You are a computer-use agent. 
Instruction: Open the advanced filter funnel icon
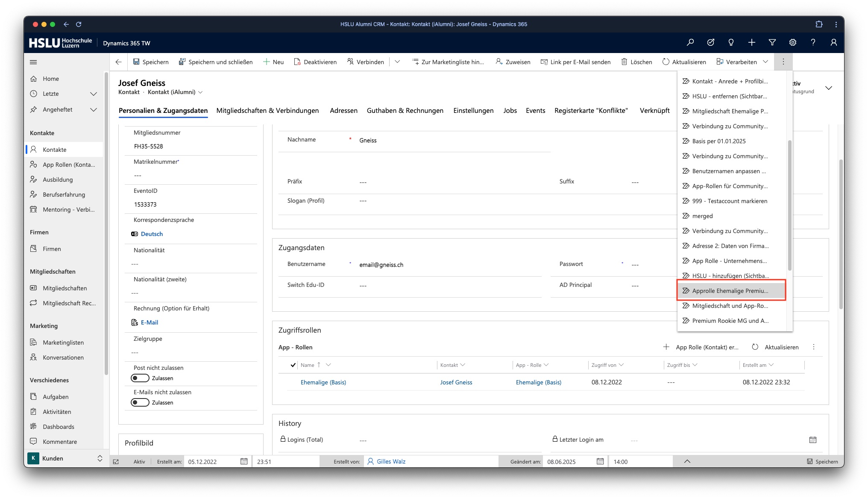point(772,42)
